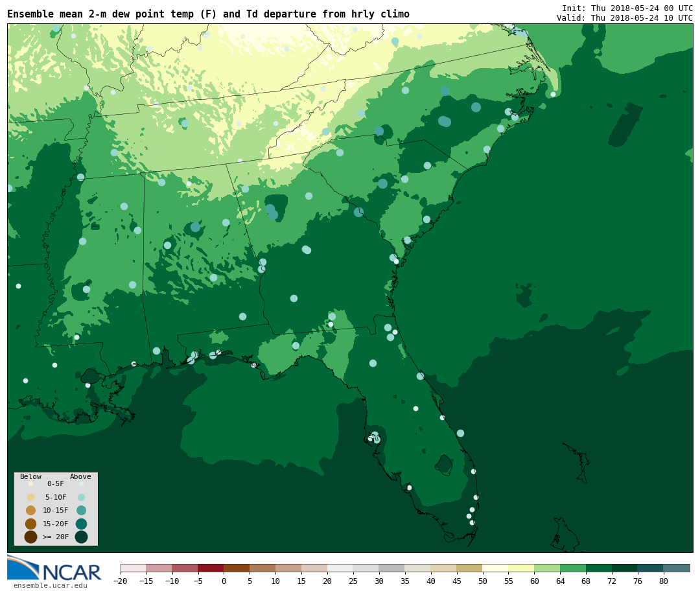Viewport: 700px width, 593px height.
Task: Select the ">= 20F" legend label
Action: (56, 537)
